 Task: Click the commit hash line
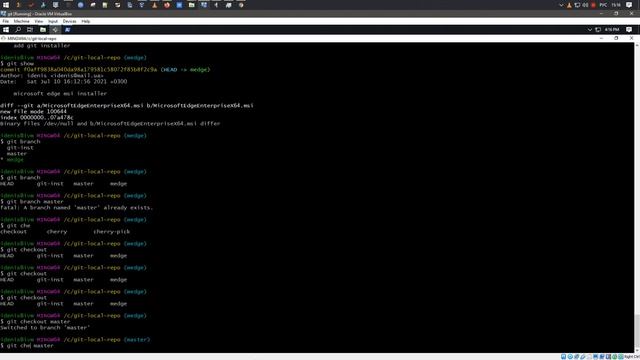[105, 70]
